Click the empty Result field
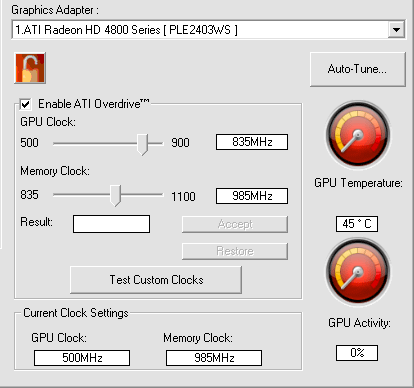 [111, 224]
